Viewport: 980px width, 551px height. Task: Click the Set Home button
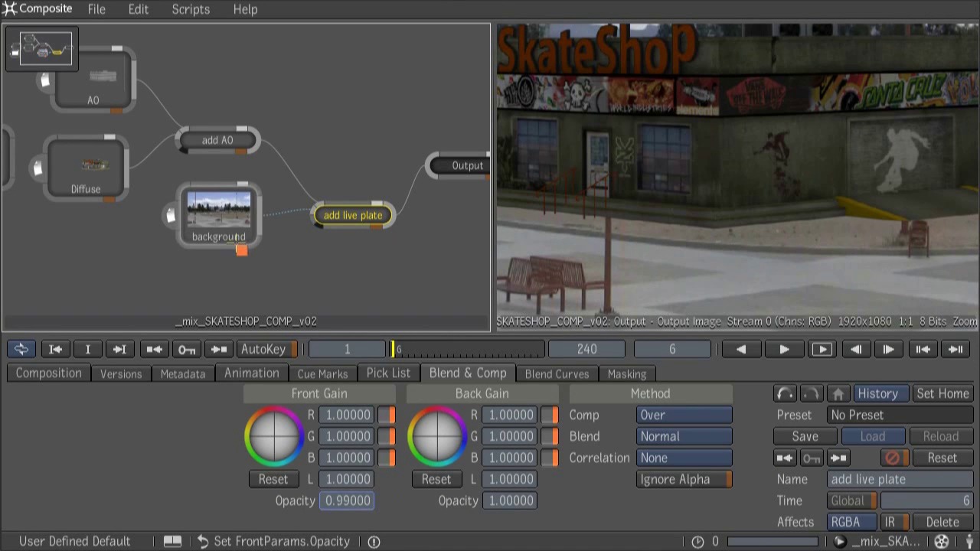click(x=942, y=393)
